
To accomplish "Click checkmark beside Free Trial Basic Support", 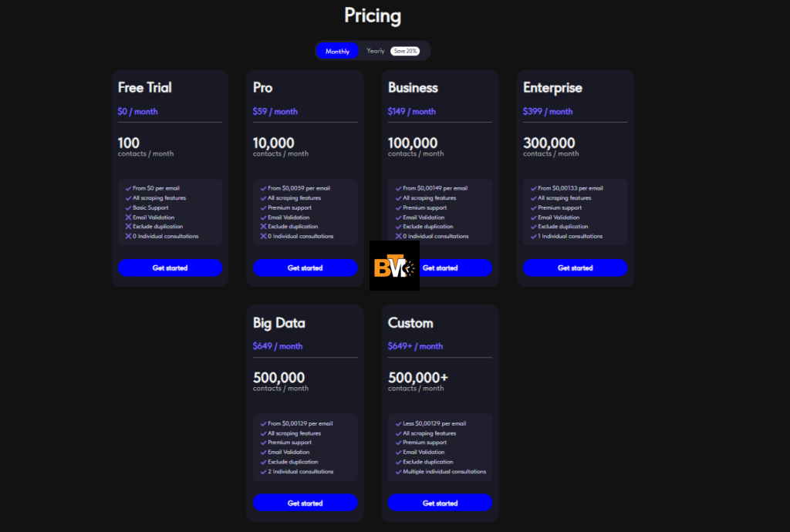I will 128,208.
